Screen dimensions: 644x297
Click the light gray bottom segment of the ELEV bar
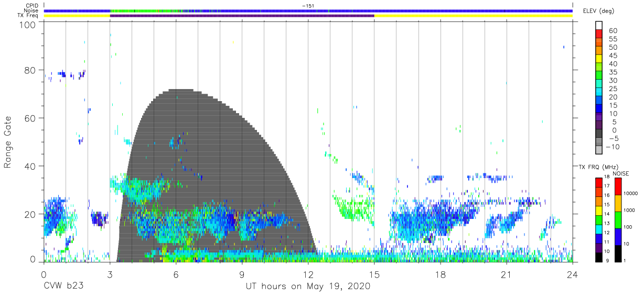[x=599, y=151]
